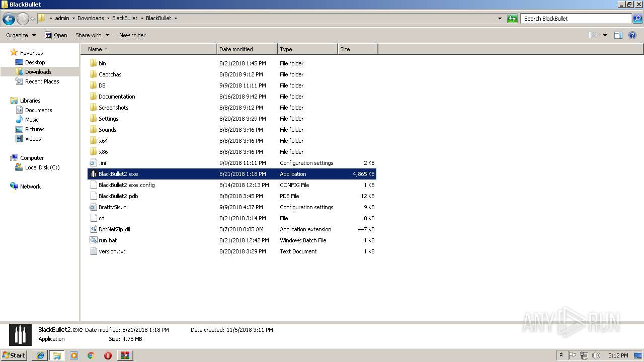Screen dimensions: 644x362
Task: Select the Captchas folder icon
Action: coord(93,74)
